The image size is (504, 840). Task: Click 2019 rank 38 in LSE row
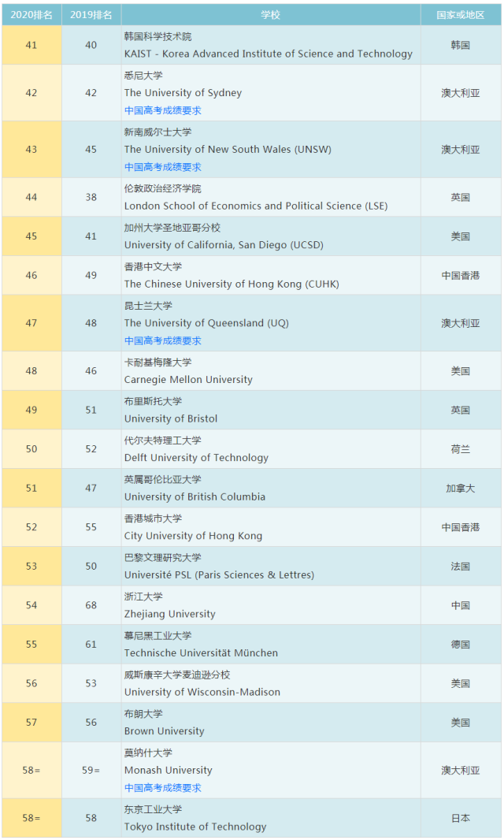point(91,197)
